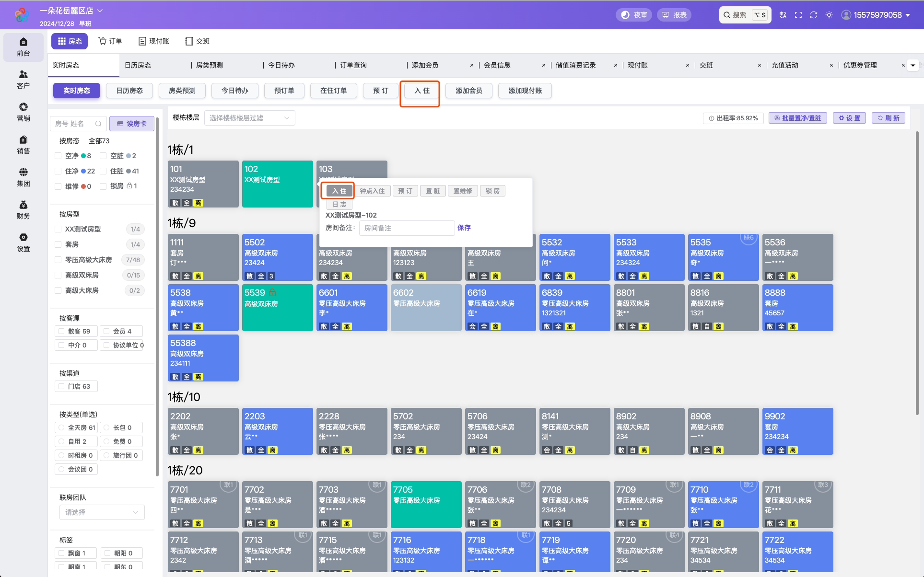Check the 维修 room status checkbox
The image size is (924, 577).
58,186
